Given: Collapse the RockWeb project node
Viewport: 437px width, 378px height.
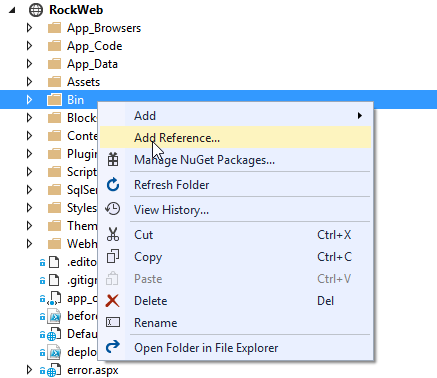Looking at the screenshot, I should pyautogui.click(x=12, y=10).
